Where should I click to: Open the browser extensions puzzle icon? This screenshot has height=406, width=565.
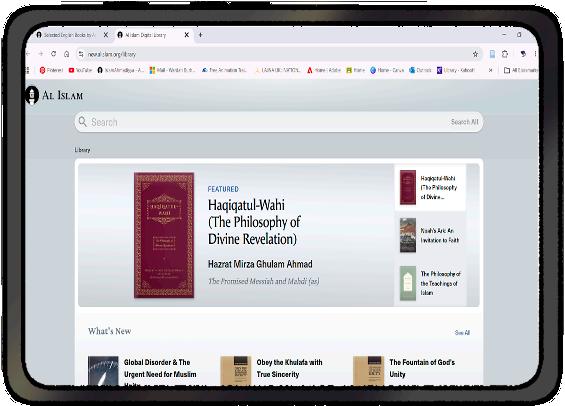point(505,54)
